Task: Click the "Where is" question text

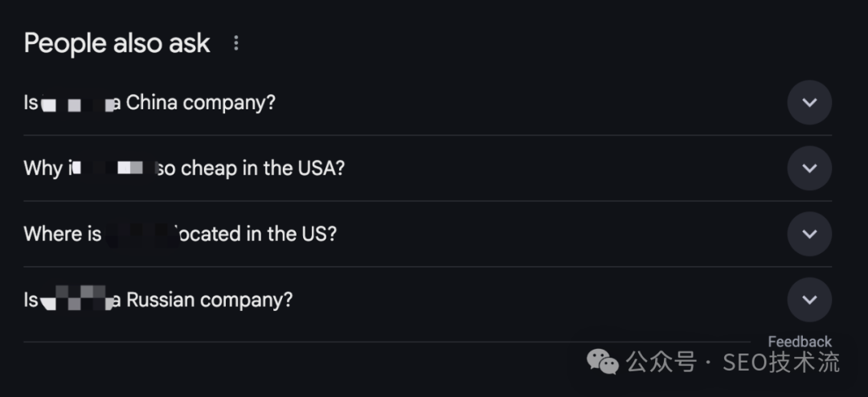Action: coord(63,234)
